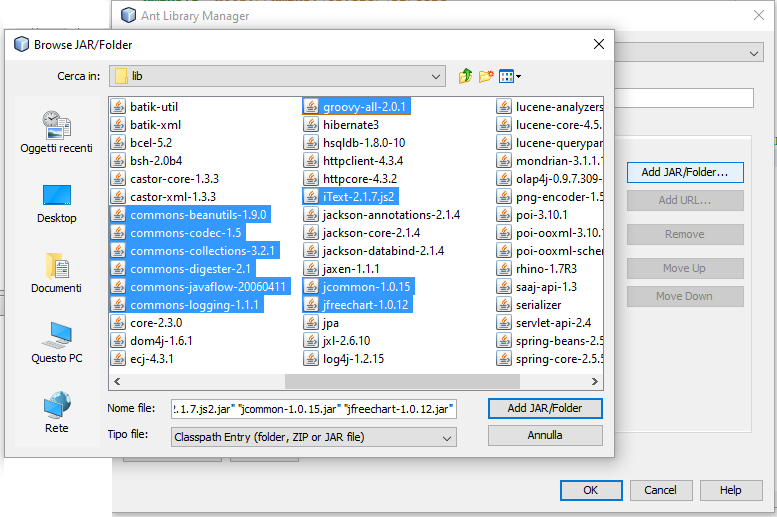This screenshot has height=517, width=777.
Task: Select jar icon of dom4j-1.6.1
Action: [118, 341]
